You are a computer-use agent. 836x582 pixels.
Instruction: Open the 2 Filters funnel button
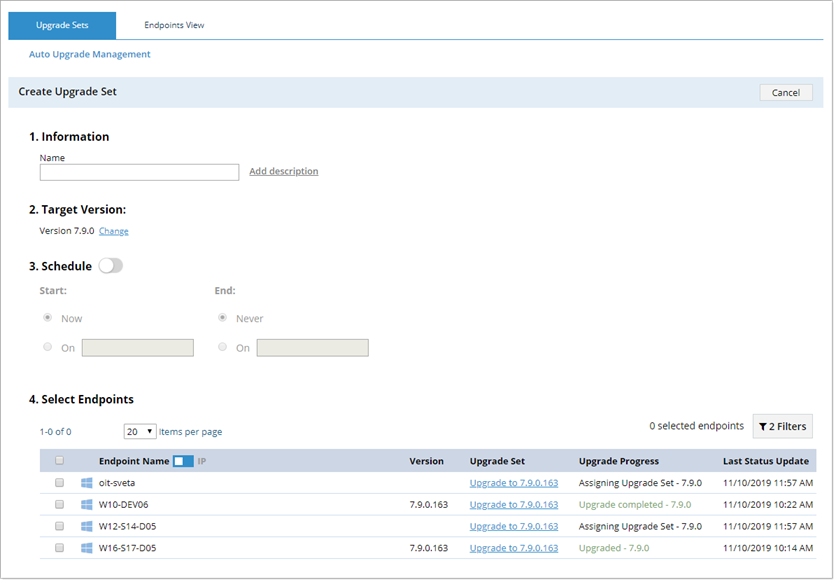[782, 427]
